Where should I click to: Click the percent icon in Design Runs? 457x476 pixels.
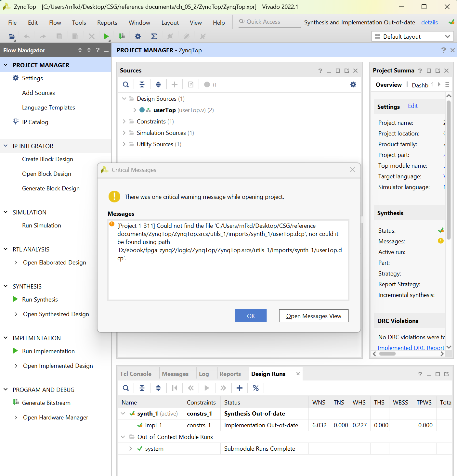[256, 388]
